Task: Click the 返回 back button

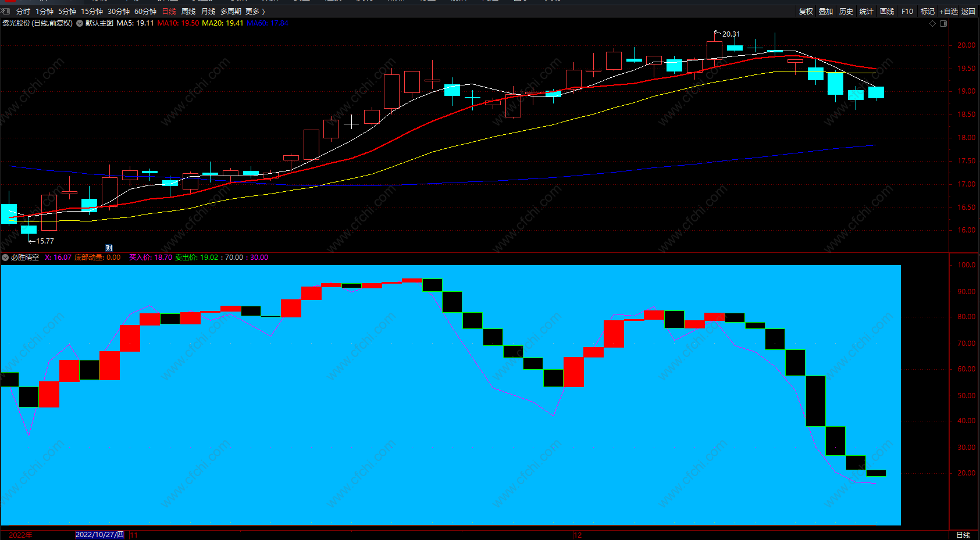Action: tap(968, 12)
